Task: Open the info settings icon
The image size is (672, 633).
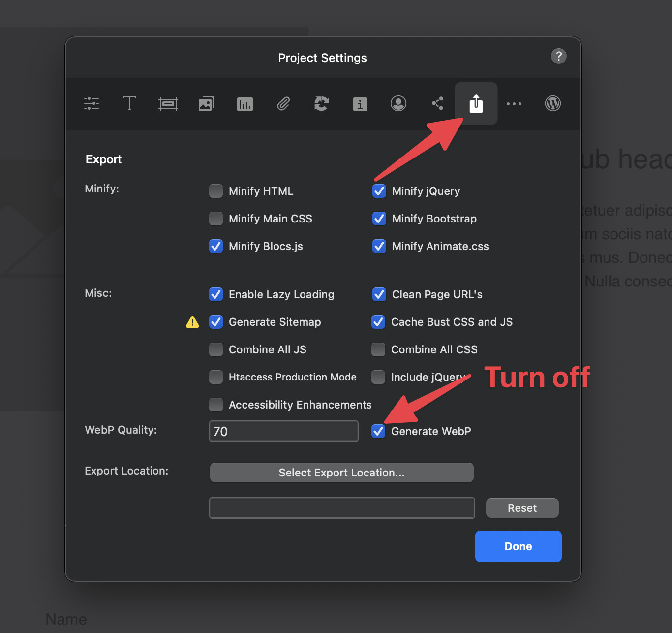Action: click(360, 104)
